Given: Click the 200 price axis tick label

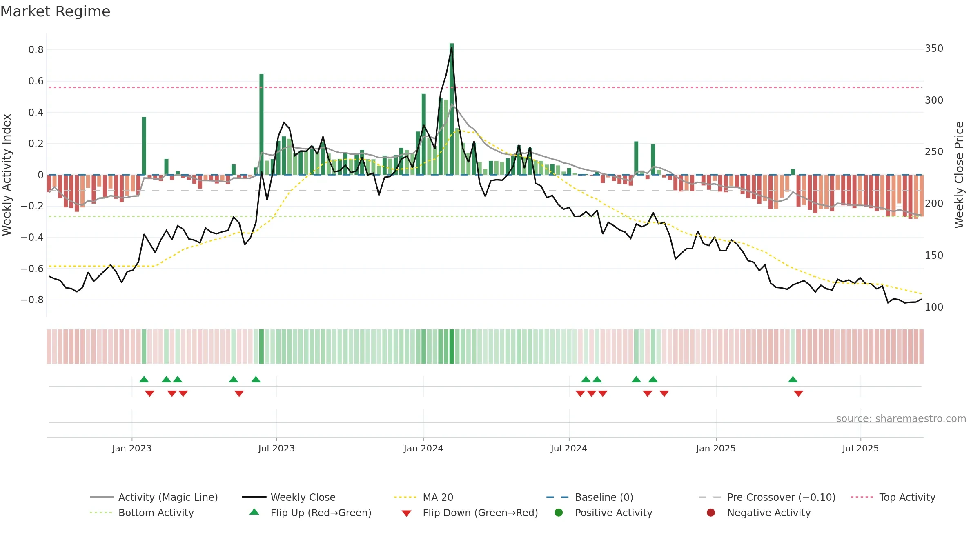Looking at the screenshot, I should click(x=934, y=203).
